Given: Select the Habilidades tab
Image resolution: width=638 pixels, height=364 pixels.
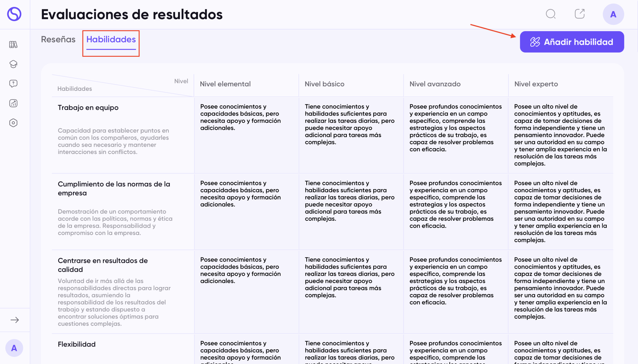Looking at the screenshot, I should pyautogui.click(x=111, y=40).
